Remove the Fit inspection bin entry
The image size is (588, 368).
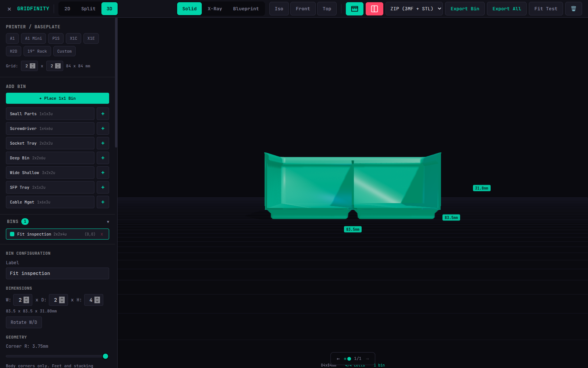click(102, 234)
